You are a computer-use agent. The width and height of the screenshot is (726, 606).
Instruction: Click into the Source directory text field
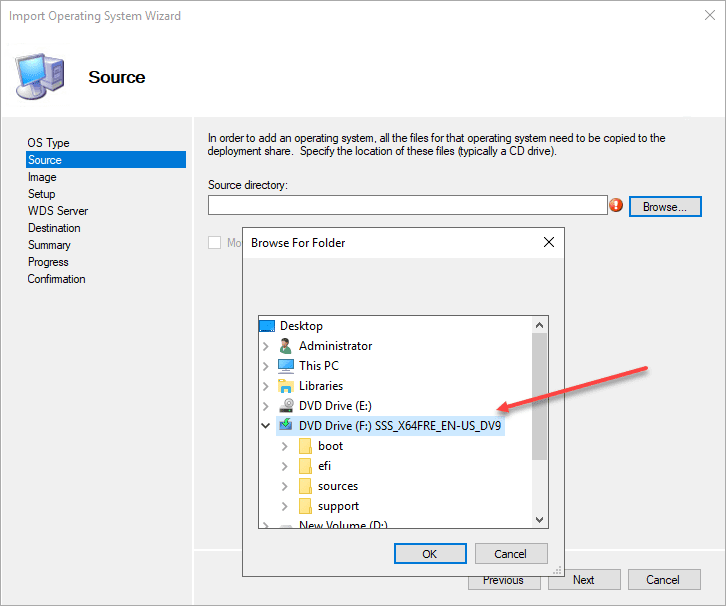(407, 205)
